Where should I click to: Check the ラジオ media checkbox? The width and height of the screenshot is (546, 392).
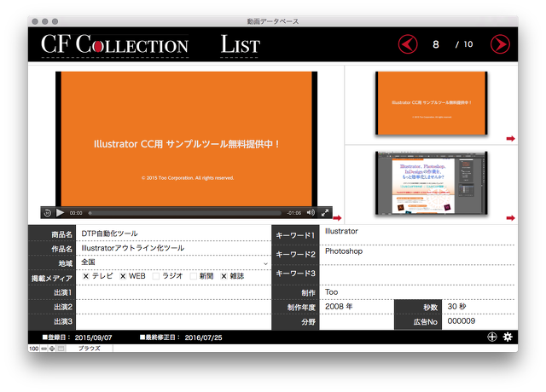pos(156,276)
